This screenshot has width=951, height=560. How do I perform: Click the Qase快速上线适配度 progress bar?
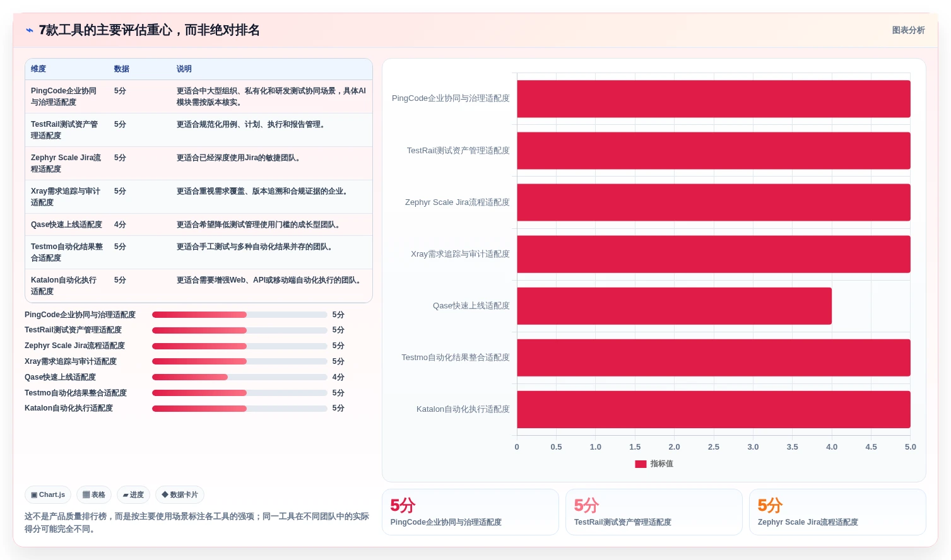[x=240, y=377]
